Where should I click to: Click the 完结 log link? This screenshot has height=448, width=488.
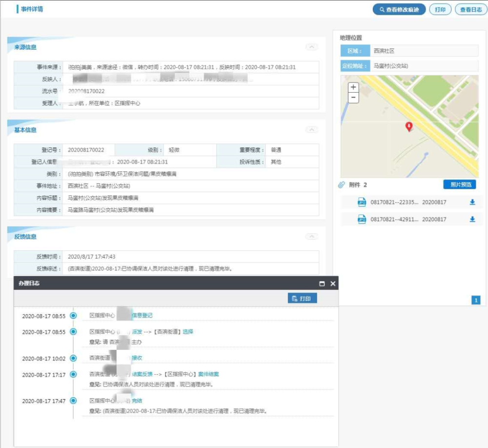click(137, 401)
